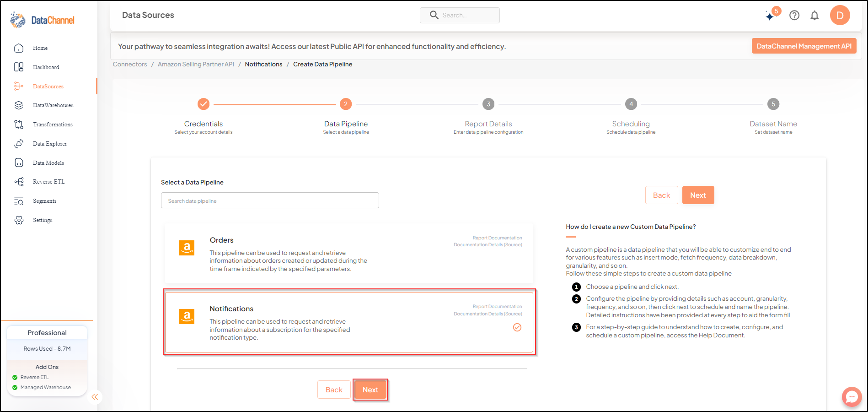Screen dimensions: 868x412
Task: Select the Orders pipeline card
Action: (x=349, y=254)
